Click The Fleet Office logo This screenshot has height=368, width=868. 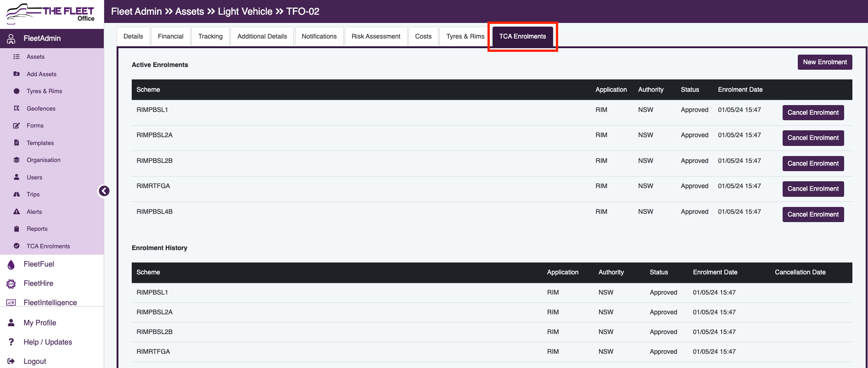50,13
